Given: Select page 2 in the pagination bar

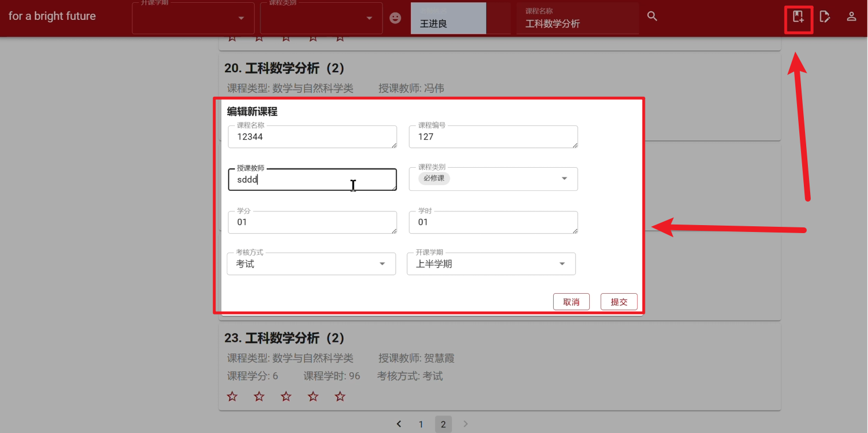Looking at the screenshot, I should pyautogui.click(x=443, y=424).
